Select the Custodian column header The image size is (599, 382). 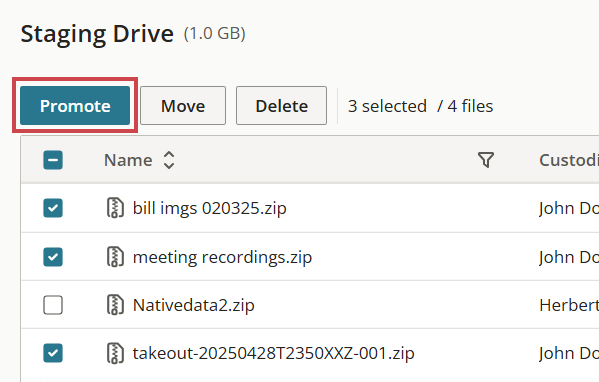569,160
